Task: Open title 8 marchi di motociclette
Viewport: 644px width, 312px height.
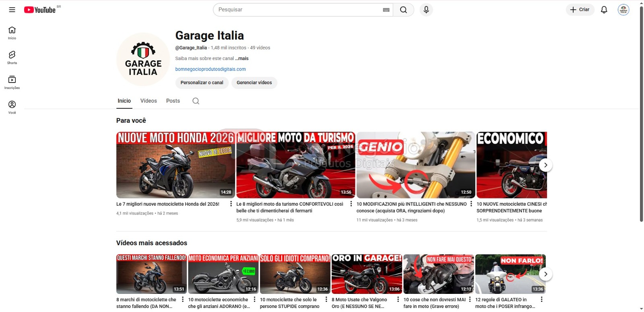Action: [x=147, y=303]
